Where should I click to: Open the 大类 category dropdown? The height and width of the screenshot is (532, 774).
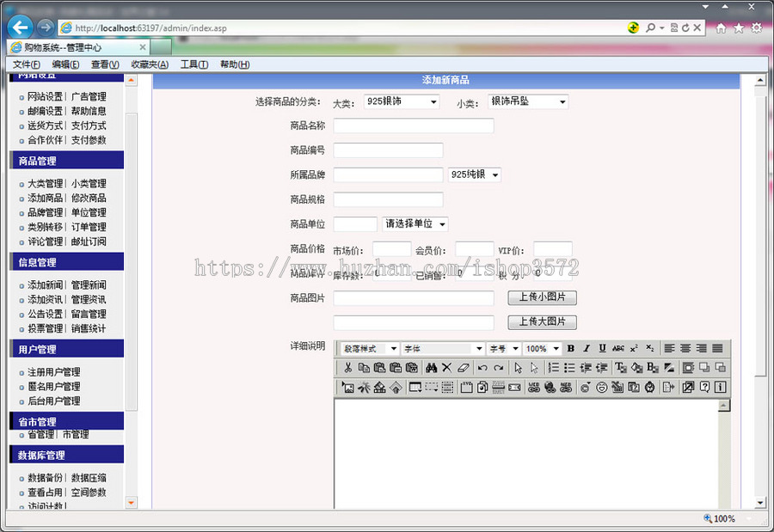(402, 101)
